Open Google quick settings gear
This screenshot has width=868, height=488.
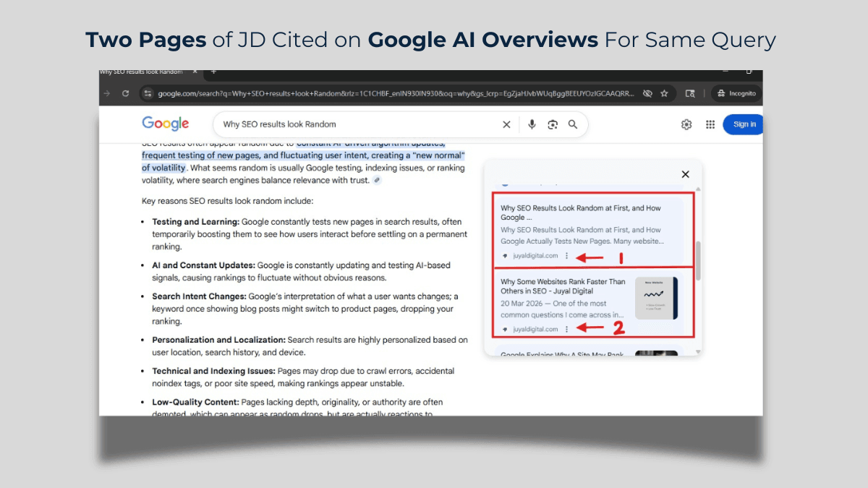[686, 124]
